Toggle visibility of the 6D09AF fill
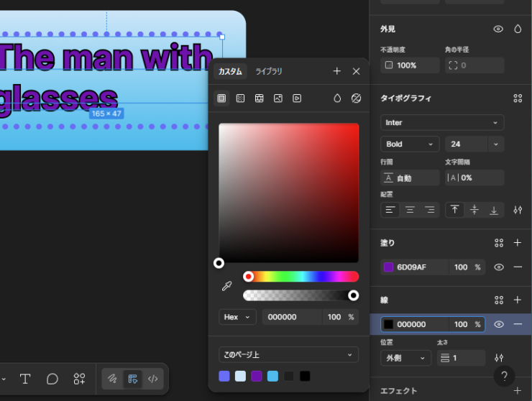 point(499,267)
